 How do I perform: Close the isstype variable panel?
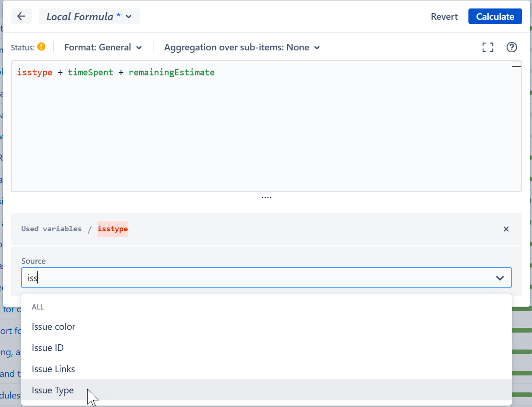click(x=506, y=229)
